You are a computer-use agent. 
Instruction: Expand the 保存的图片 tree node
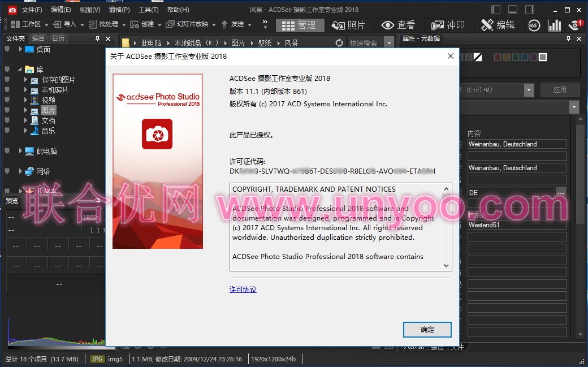[25, 80]
